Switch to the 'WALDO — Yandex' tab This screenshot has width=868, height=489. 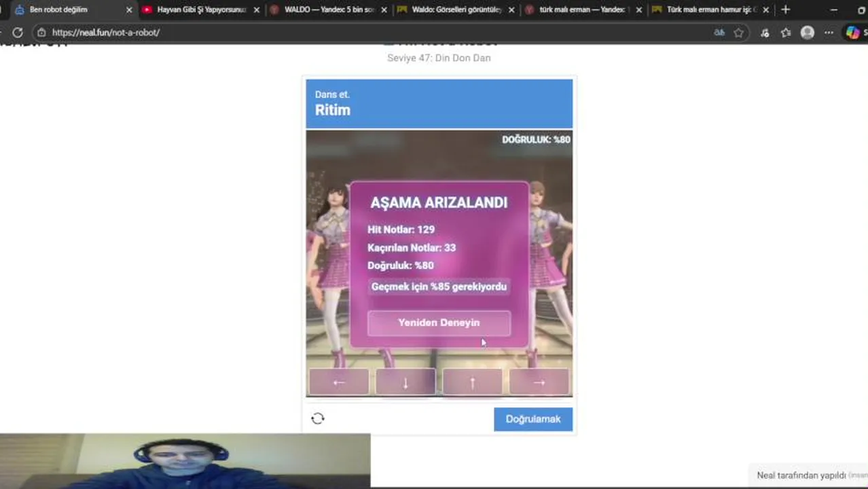[329, 10]
